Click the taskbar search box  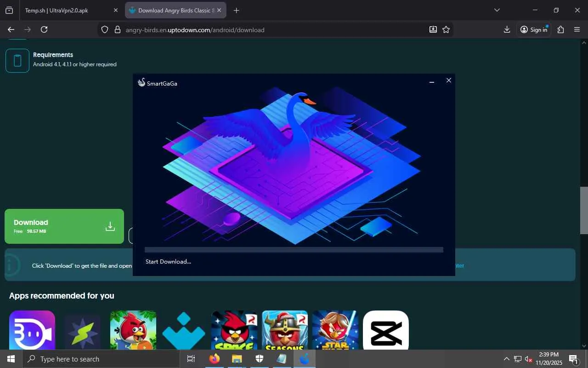pyautogui.click(x=101, y=359)
